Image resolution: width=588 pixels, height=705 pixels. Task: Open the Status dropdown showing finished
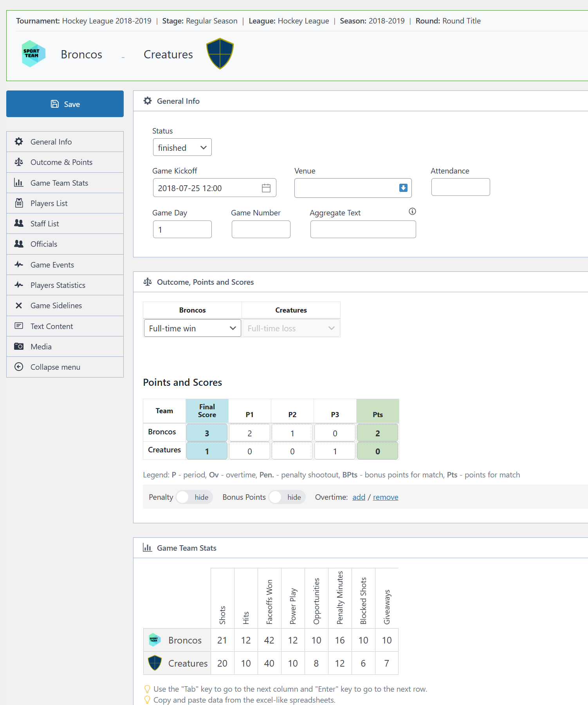(182, 148)
